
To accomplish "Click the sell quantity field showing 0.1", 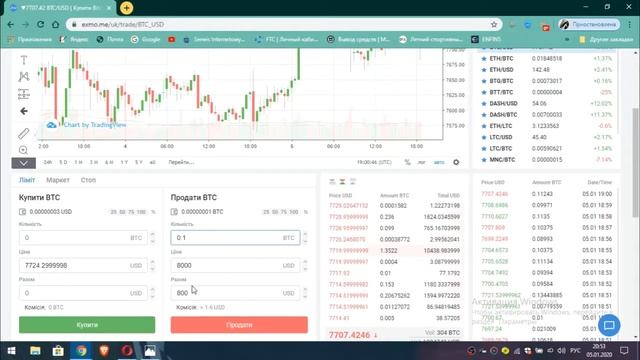I will pos(235,238).
